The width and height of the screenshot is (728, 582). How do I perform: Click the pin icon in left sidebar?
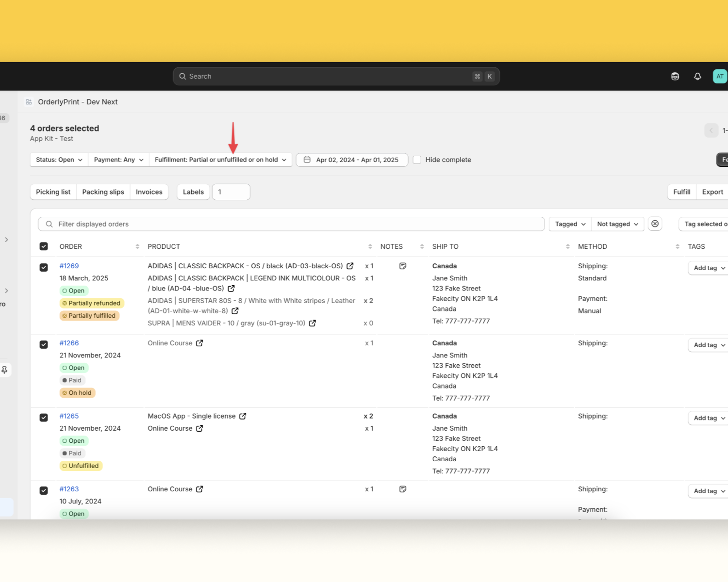4,370
